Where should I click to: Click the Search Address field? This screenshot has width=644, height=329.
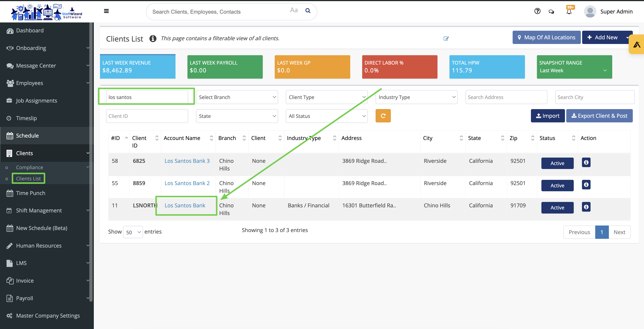click(506, 97)
